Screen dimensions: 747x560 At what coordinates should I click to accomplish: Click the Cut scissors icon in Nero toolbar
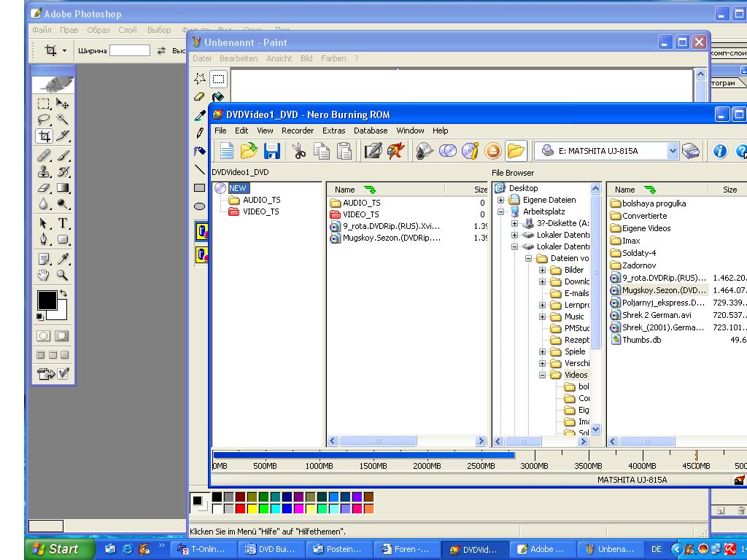point(299,151)
